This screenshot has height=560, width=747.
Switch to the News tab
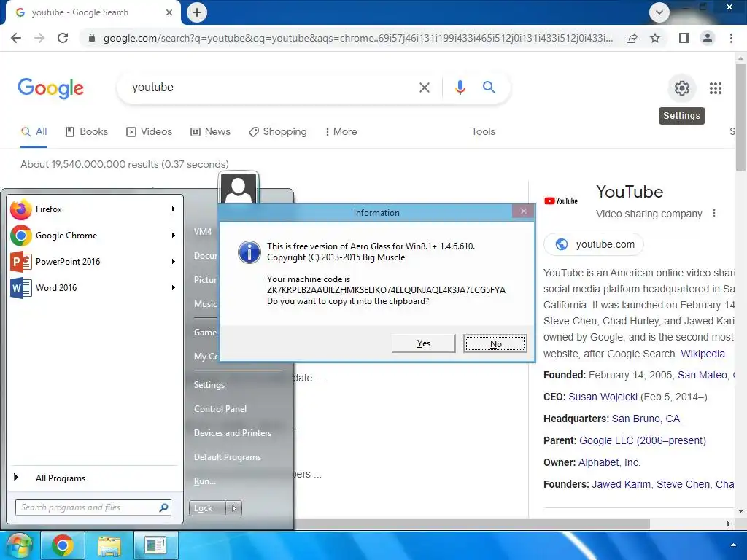coord(210,132)
